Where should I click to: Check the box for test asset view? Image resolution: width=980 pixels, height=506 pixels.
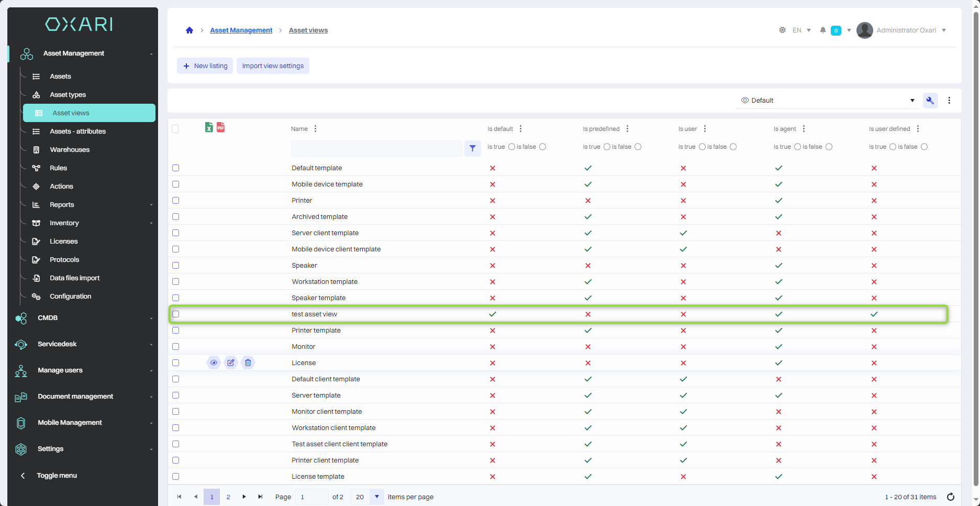[176, 314]
